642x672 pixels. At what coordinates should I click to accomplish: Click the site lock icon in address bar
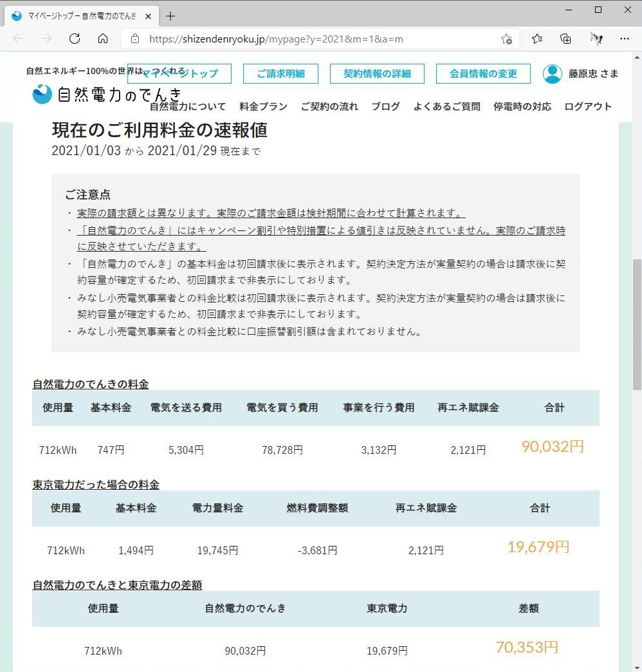[x=135, y=39]
